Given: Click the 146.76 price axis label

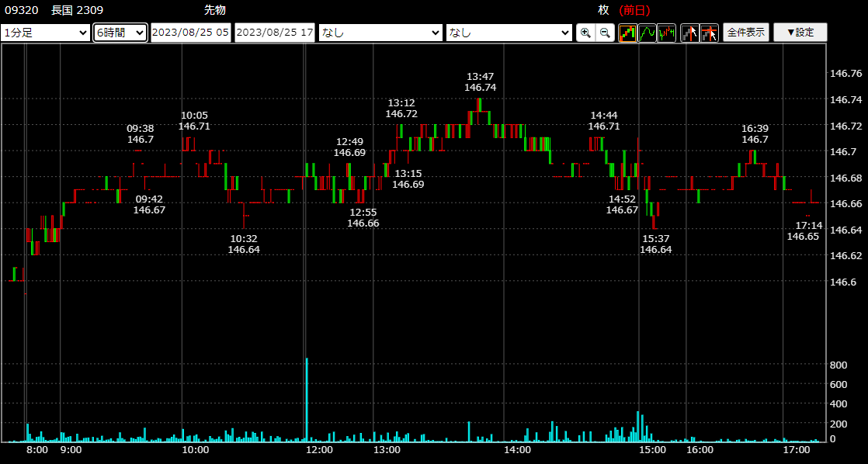Looking at the screenshot, I should (844, 74).
